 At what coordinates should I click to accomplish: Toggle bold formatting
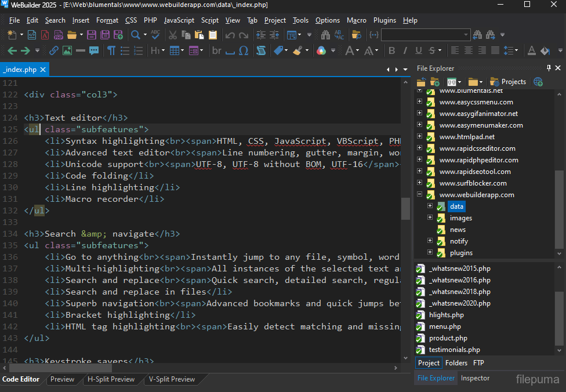click(x=391, y=50)
